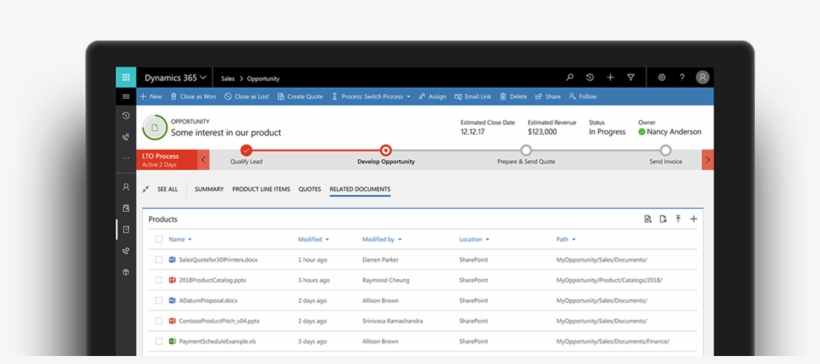Screen dimensions: 820x364
Task: Check the PaymentScheduleExample.xls row checkbox
Action: (x=158, y=342)
